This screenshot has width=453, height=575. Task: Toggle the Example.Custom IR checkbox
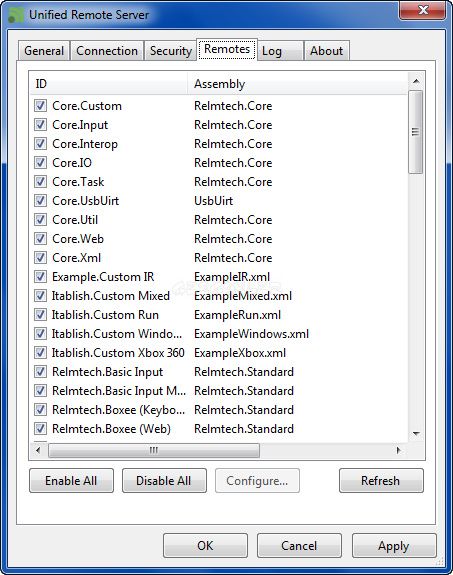pos(40,276)
